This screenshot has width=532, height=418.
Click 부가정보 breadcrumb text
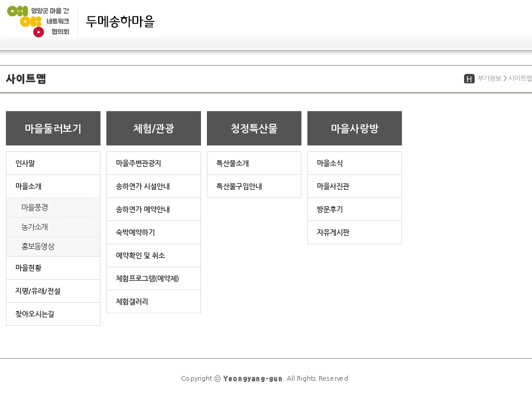[x=489, y=79]
